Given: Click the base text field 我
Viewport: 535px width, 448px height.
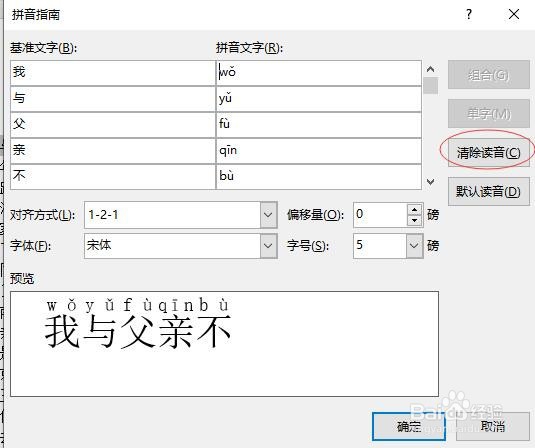Looking at the screenshot, I should point(113,73).
